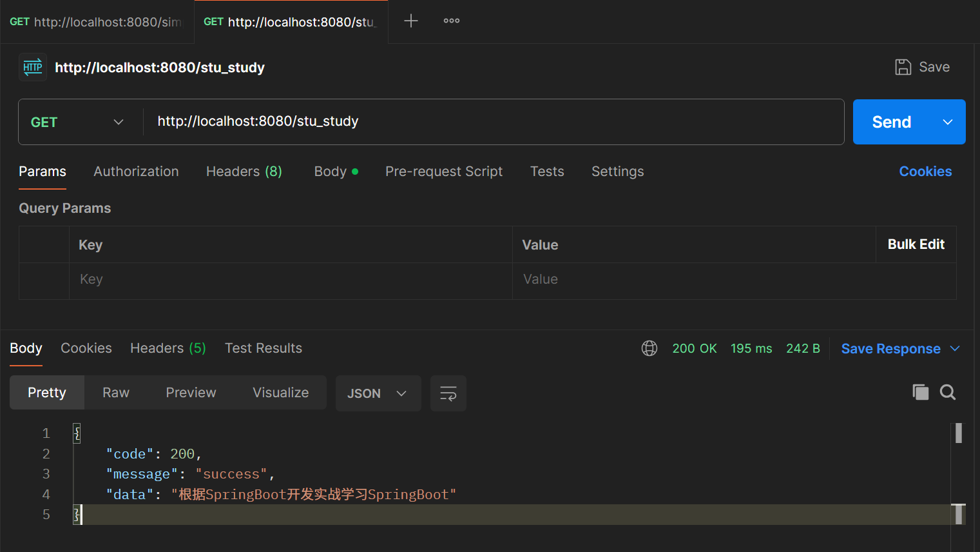The height and width of the screenshot is (552, 980).
Task: Click the network globe icon in response bar
Action: coord(649,348)
